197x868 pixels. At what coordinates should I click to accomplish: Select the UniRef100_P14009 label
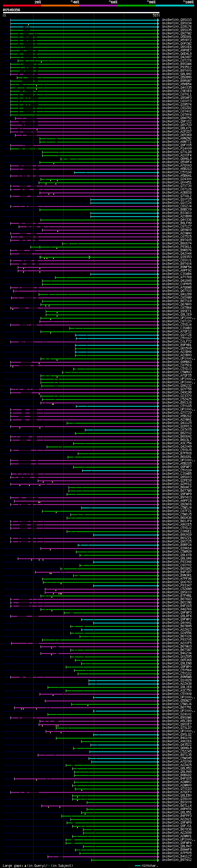click(x=176, y=149)
